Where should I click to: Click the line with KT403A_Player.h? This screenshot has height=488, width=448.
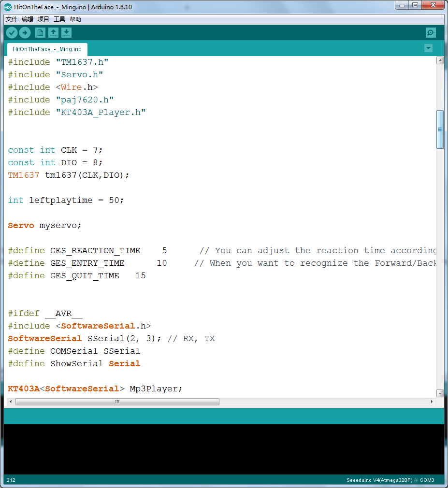point(76,113)
